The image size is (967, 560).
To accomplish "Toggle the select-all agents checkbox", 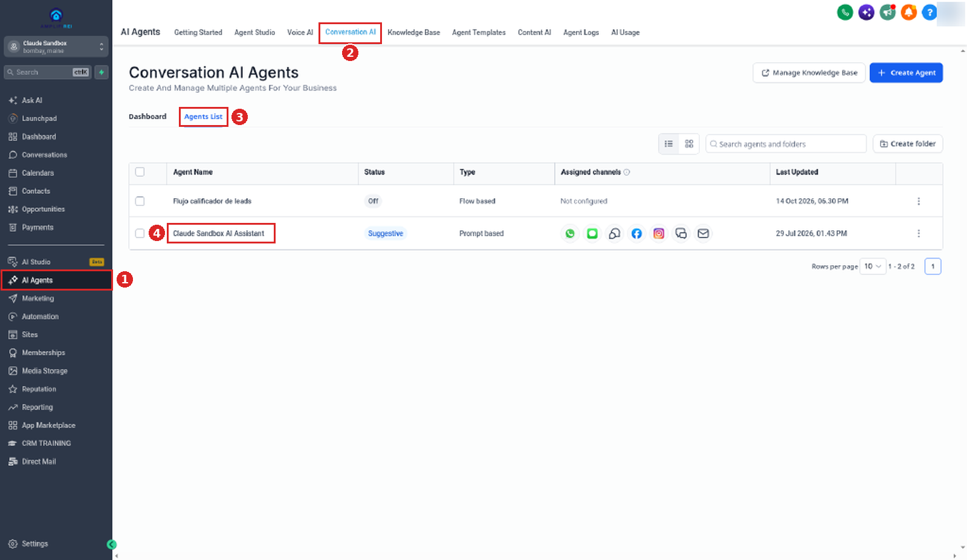I will click(140, 172).
